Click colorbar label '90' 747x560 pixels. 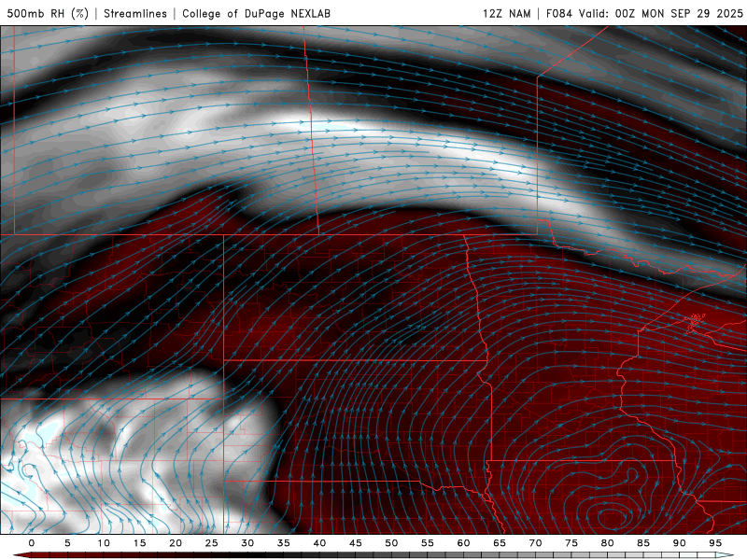point(679,543)
